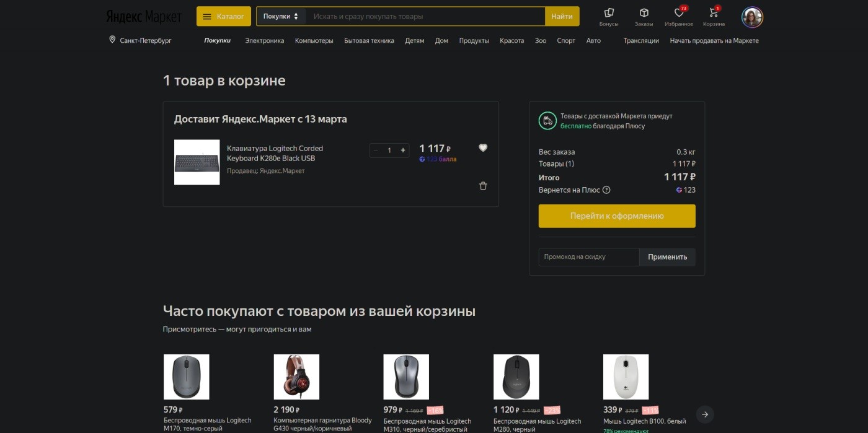Decrease keyboard quantity with minus
The height and width of the screenshot is (433, 868).
tap(376, 151)
